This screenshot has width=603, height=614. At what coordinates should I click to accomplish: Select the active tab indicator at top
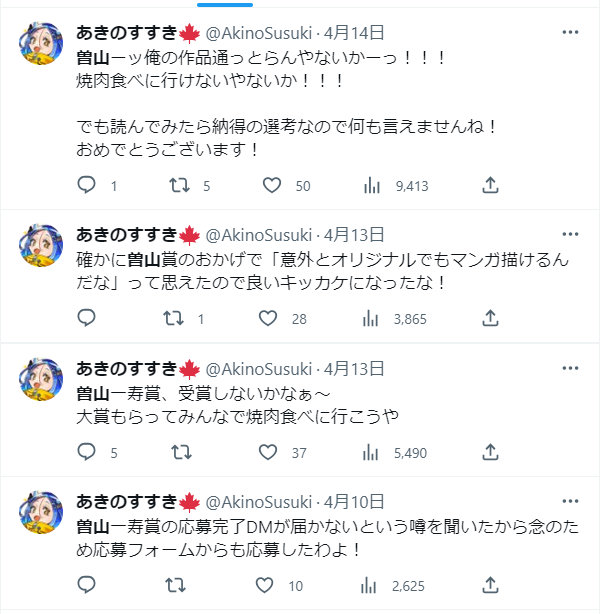pyautogui.click(x=225, y=5)
